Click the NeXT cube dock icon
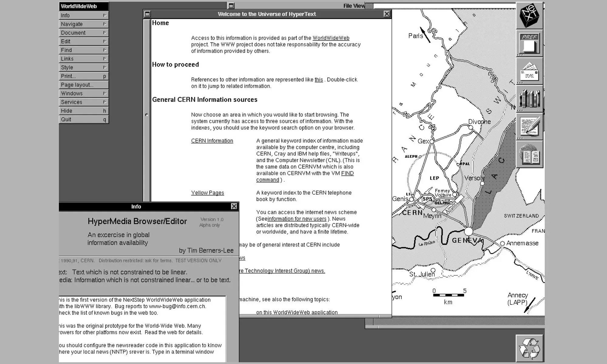The image size is (607, 364). tap(529, 15)
